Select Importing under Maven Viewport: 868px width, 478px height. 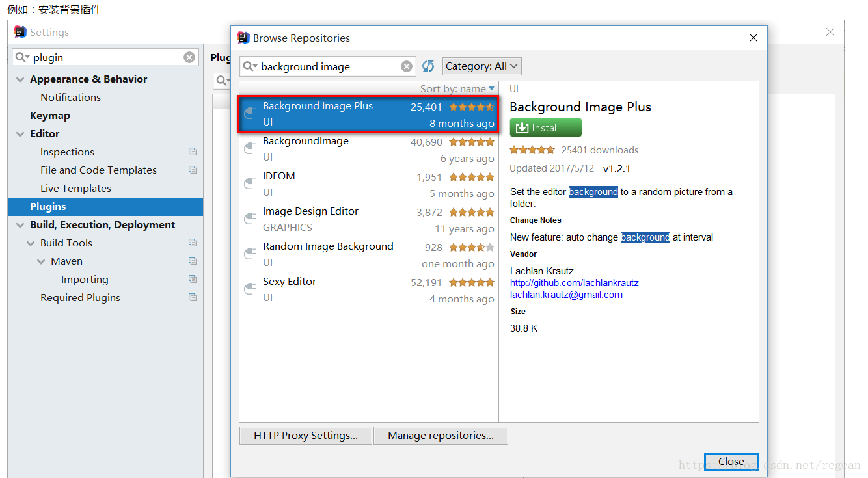coord(85,279)
